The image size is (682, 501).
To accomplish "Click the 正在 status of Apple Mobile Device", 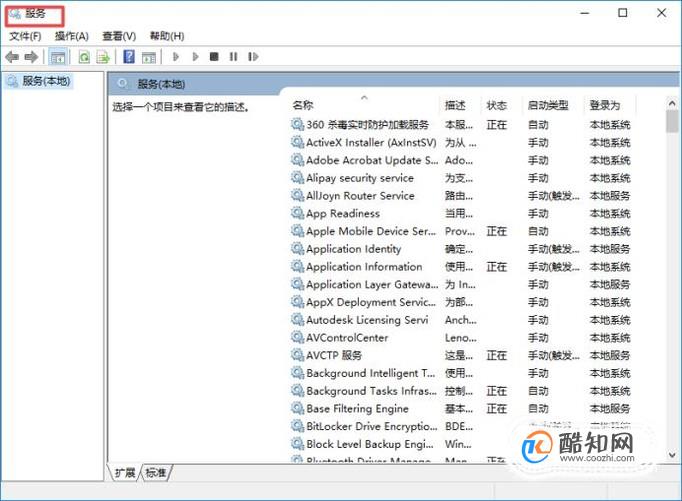I will pyautogui.click(x=496, y=231).
